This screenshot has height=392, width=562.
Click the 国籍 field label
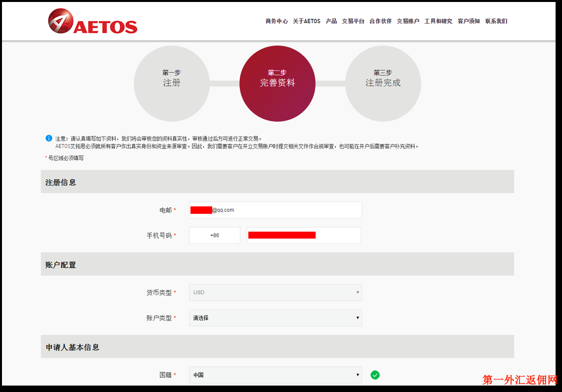click(x=166, y=375)
